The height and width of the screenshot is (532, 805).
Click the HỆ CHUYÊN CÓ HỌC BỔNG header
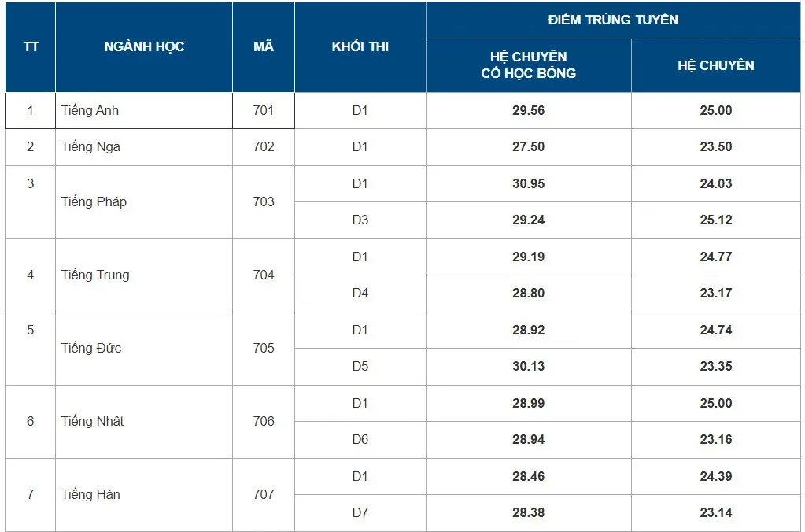coord(528,65)
